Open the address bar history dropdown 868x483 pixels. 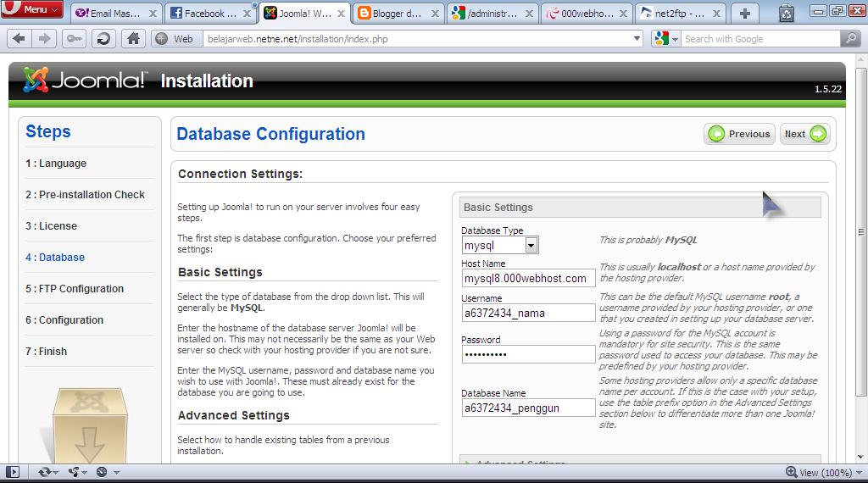[x=637, y=39]
